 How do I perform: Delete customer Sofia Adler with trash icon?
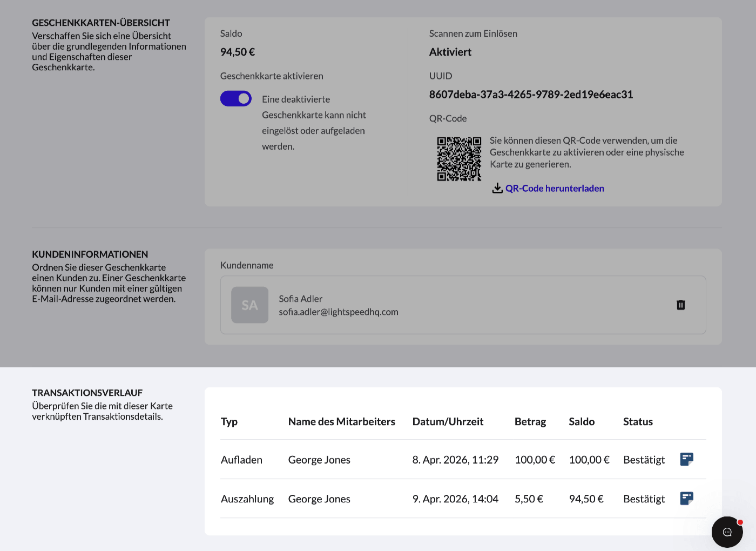click(681, 305)
